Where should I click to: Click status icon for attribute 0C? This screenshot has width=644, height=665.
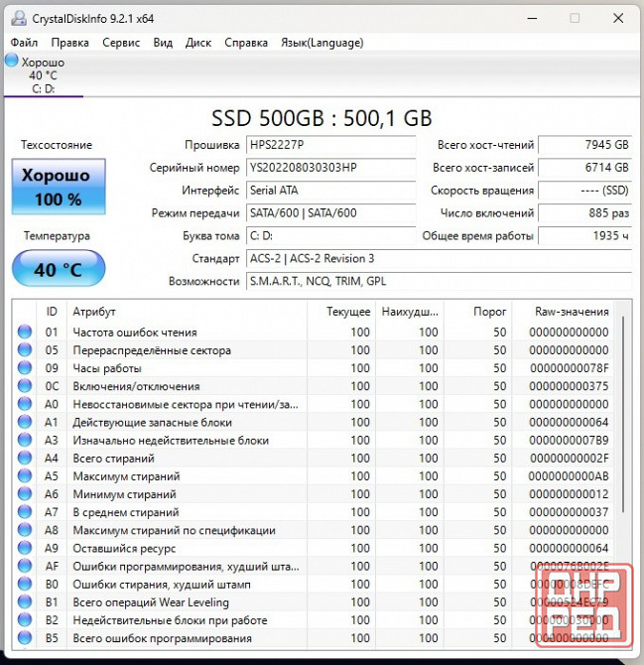25,386
